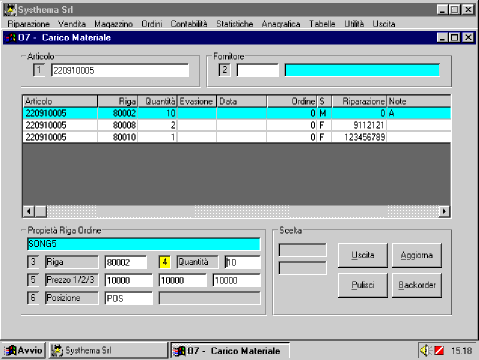The height and width of the screenshot is (360, 479).
Task: Open the Utilità menu
Action: pos(354,24)
